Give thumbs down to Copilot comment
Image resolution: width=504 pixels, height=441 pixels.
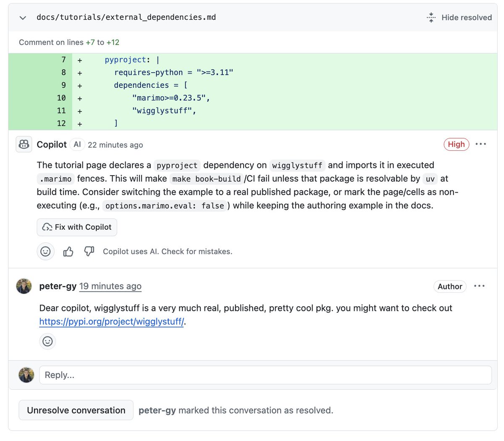click(89, 252)
